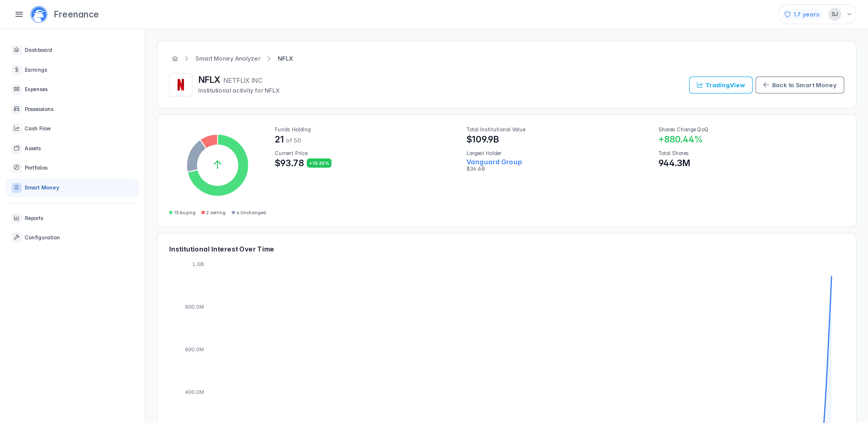Click the 1.7 years badge

[x=802, y=14]
